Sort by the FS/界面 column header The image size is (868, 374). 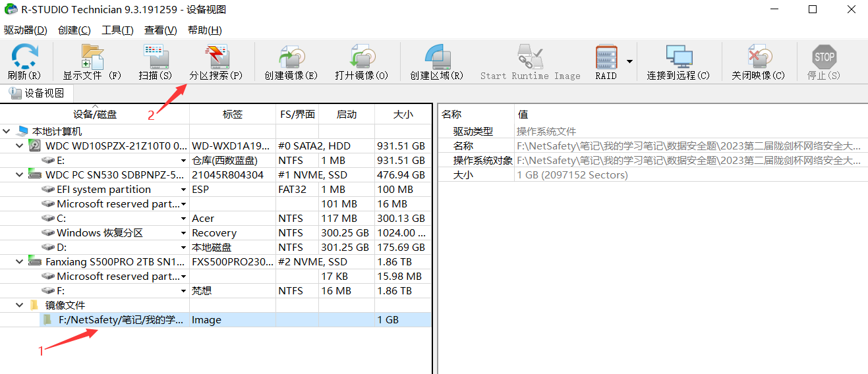pos(297,114)
